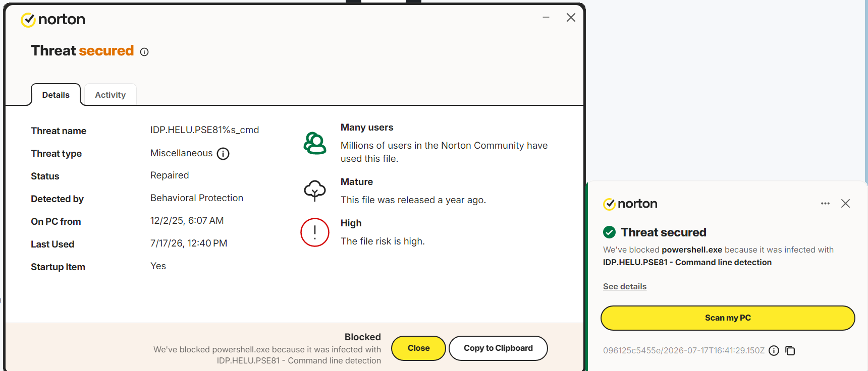This screenshot has height=371, width=868.
Task: Open the three-dot options menu in notification
Action: coord(825,204)
